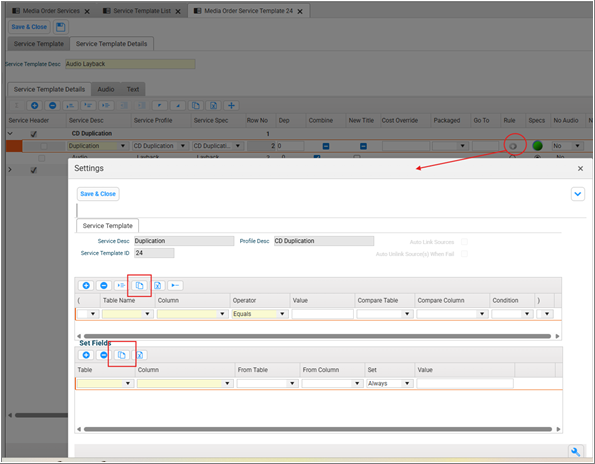Open the From Table dropdown in Set Fields
Screen dimensions: 595x464
(x=292, y=384)
